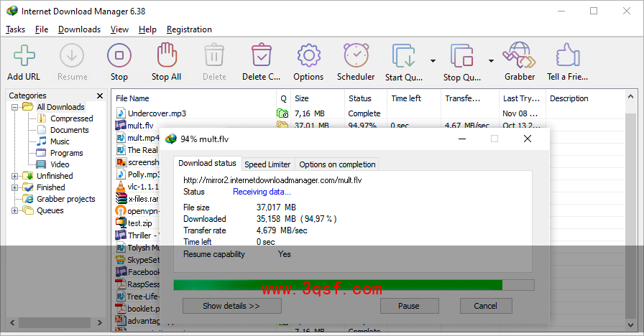Click the Stop toolbar icon
Viewport: 644px width, 336px height.
pos(119,55)
